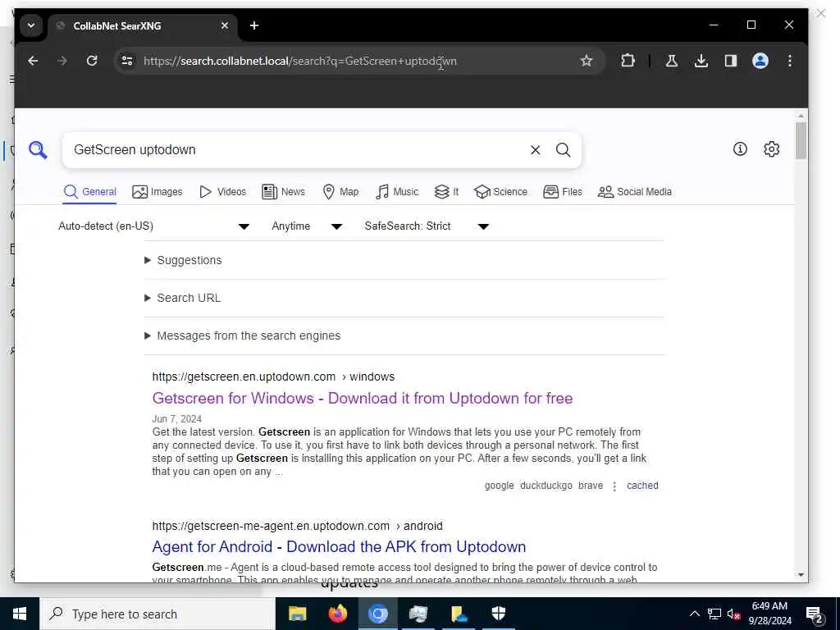Open the notification center icon
This screenshot has height=630, width=840.
pos(815,614)
